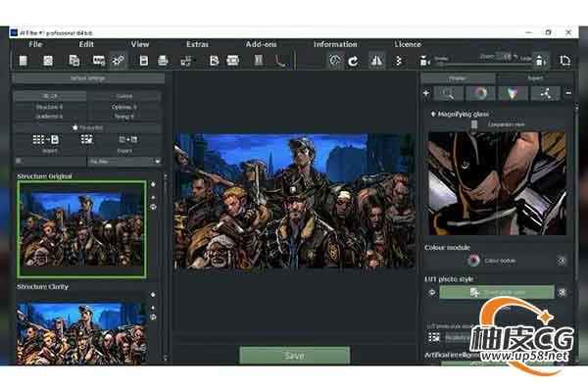Open the Extras menu
This screenshot has width=588, height=392.
197,44
